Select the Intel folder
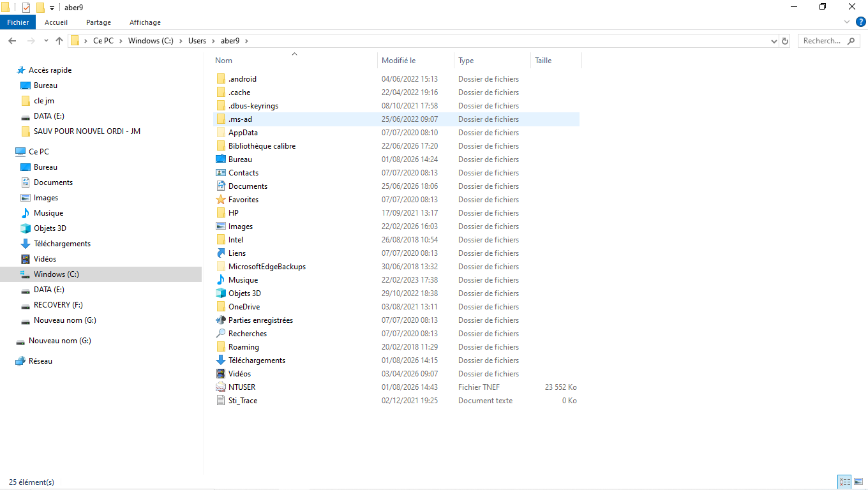Screen dimensions: 868x490 tap(236, 240)
